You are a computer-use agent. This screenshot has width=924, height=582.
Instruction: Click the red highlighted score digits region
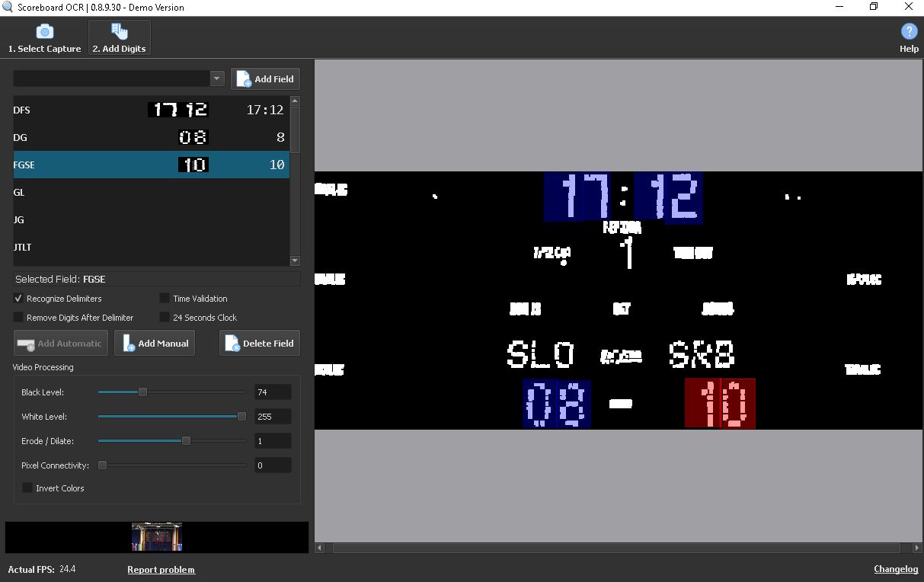click(x=720, y=403)
